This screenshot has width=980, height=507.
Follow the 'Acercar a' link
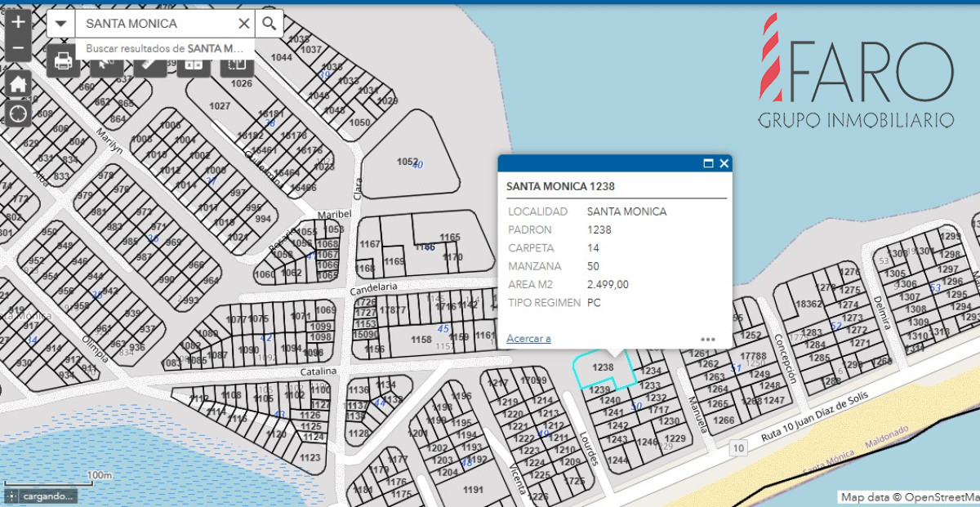528,338
